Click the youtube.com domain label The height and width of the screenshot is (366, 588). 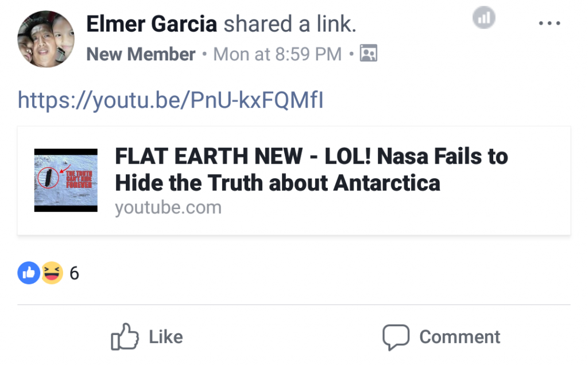coord(168,207)
